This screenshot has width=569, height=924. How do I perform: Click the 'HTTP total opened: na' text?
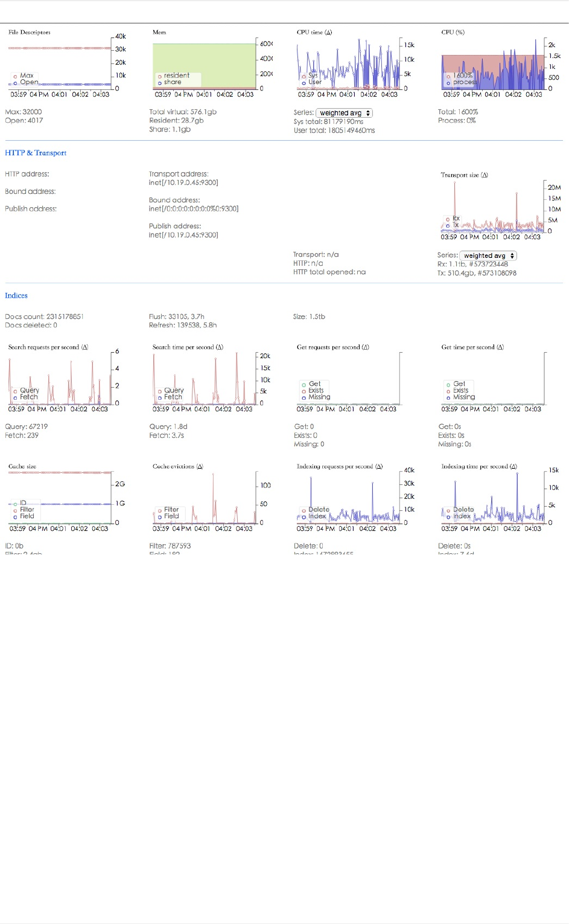(329, 272)
